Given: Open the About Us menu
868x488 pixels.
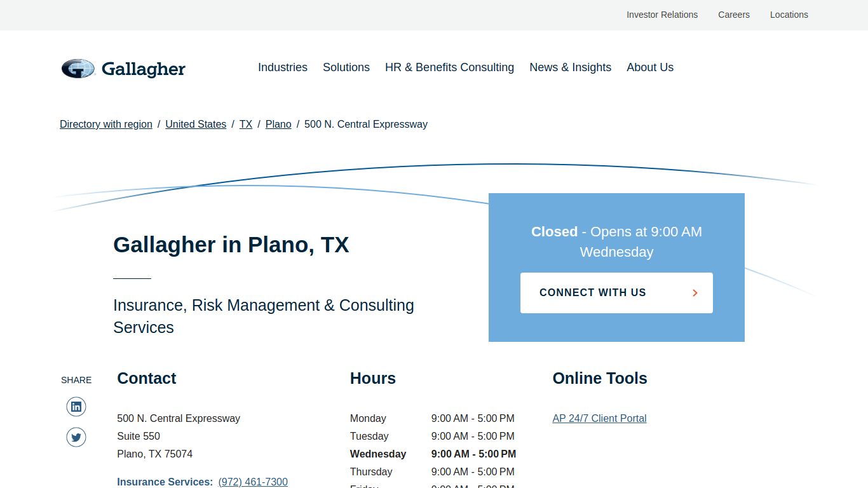Looking at the screenshot, I should point(650,67).
